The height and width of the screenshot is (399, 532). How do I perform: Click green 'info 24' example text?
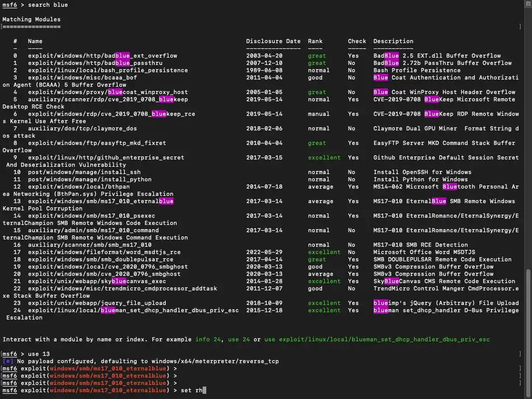point(208,340)
